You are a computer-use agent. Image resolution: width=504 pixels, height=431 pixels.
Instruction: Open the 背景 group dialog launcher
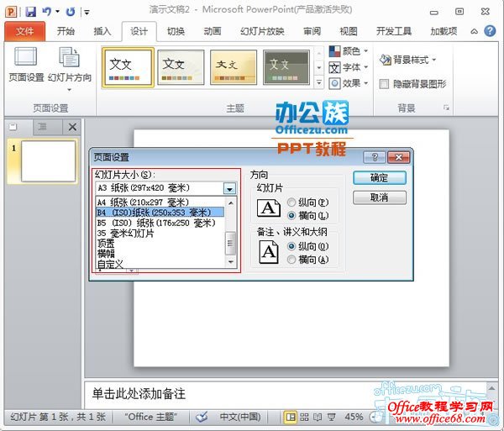tap(446, 108)
